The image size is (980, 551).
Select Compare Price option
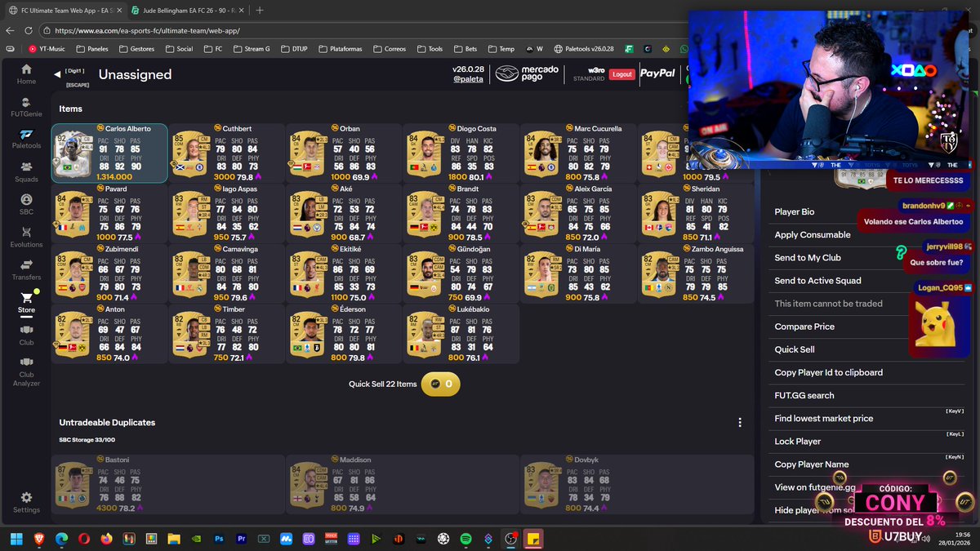[x=804, y=327]
